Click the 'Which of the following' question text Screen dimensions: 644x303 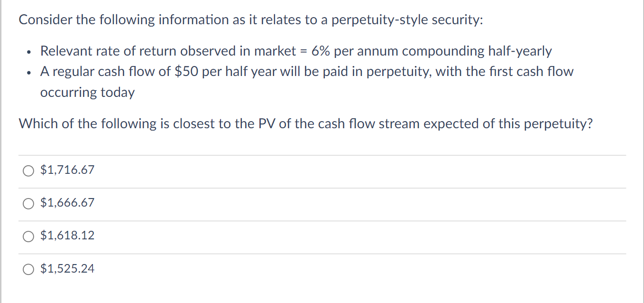[306, 124]
